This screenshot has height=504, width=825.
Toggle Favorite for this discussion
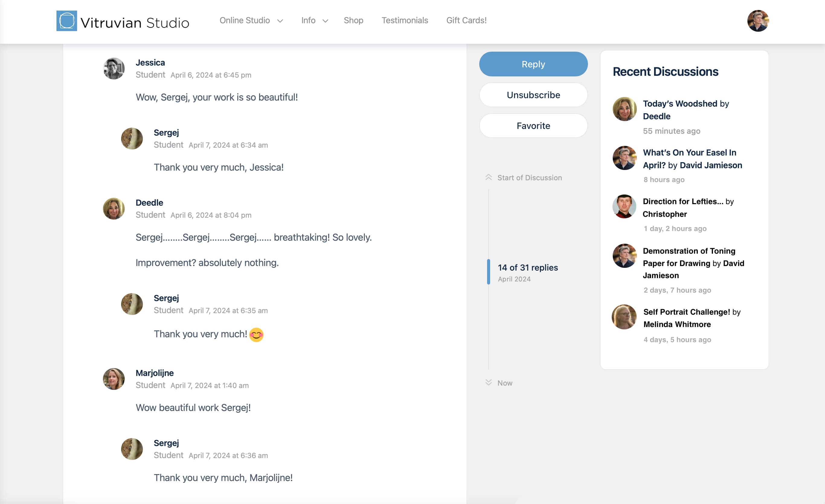(533, 126)
